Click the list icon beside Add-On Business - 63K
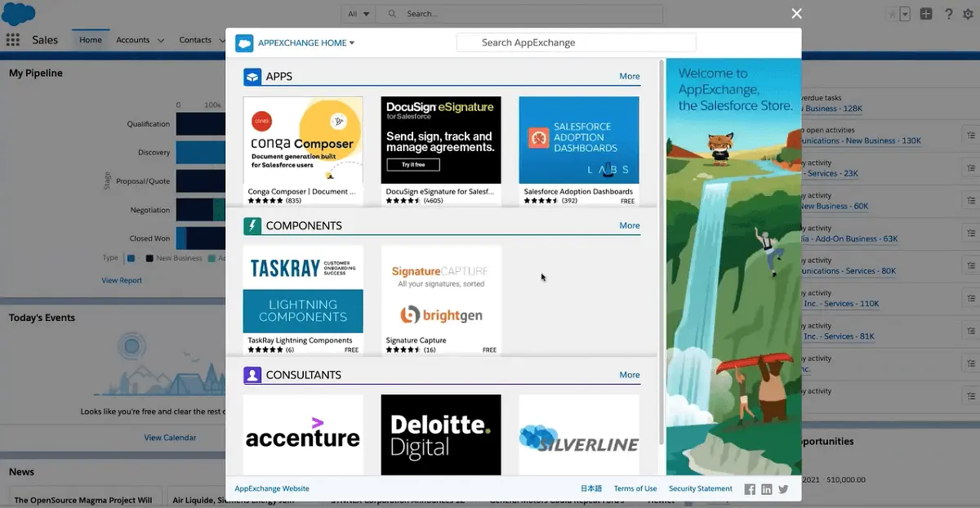The image size is (980, 508). pos(971,234)
